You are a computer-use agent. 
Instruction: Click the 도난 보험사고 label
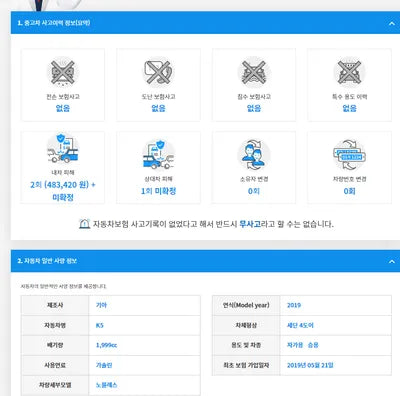[x=158, y=97]
